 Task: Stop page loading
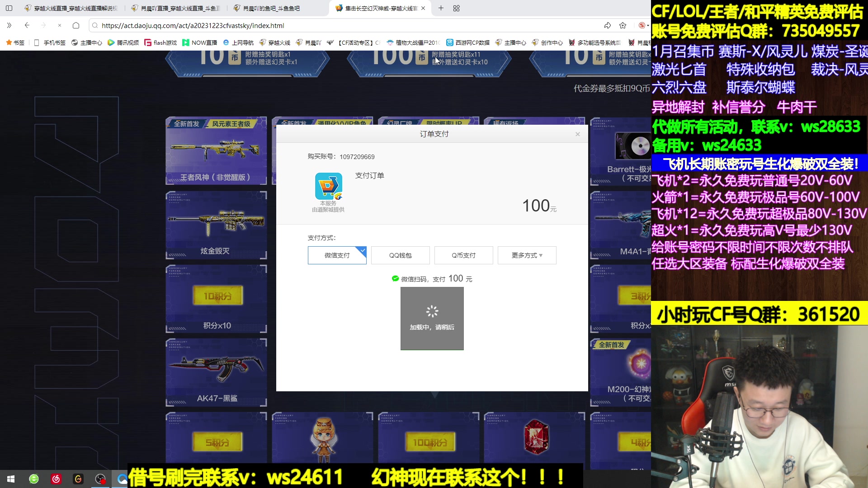point(60,25)
